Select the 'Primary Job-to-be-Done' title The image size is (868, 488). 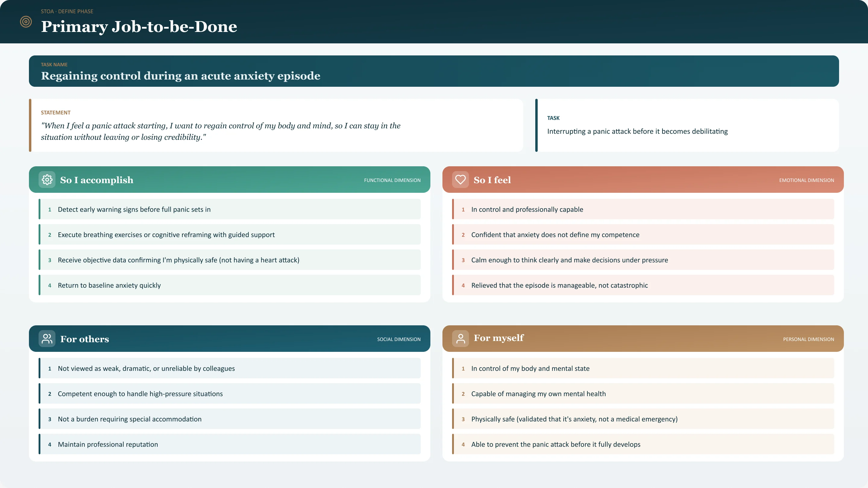tap(139, 27)
